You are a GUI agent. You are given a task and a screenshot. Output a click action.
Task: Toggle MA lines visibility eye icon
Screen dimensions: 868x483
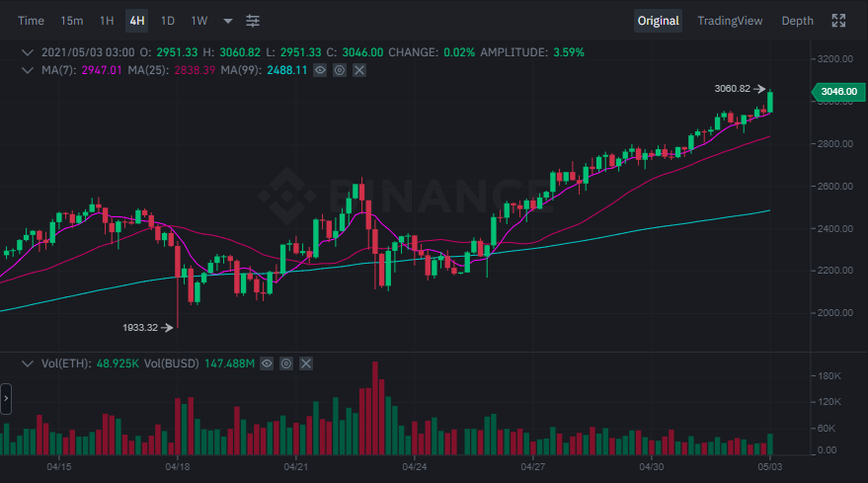point(320,70)
